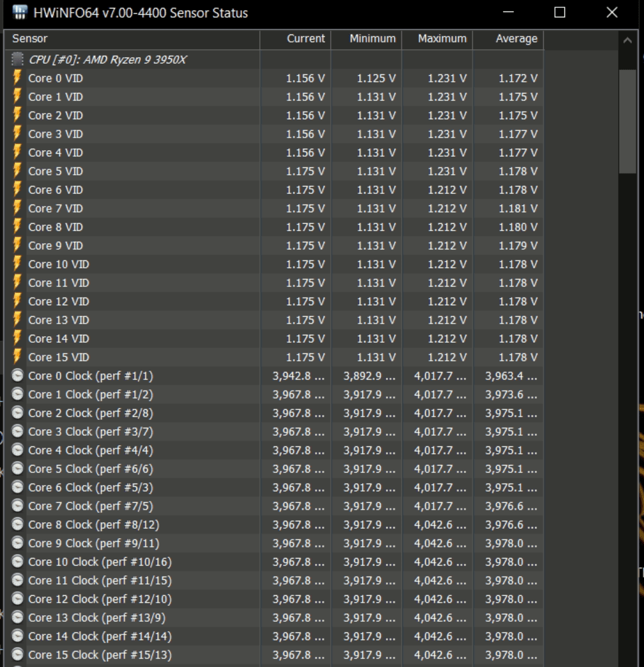This screenshot has height=667, width=644.
Task: Click the clock icon for Core 0 Clock
Action: click(x=17, y=375)
